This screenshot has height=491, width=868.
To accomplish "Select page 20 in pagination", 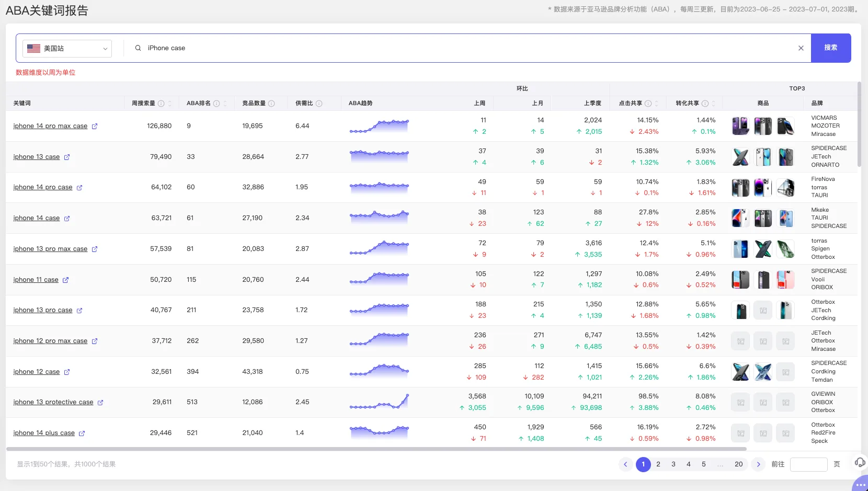I will tap(739, 464).
